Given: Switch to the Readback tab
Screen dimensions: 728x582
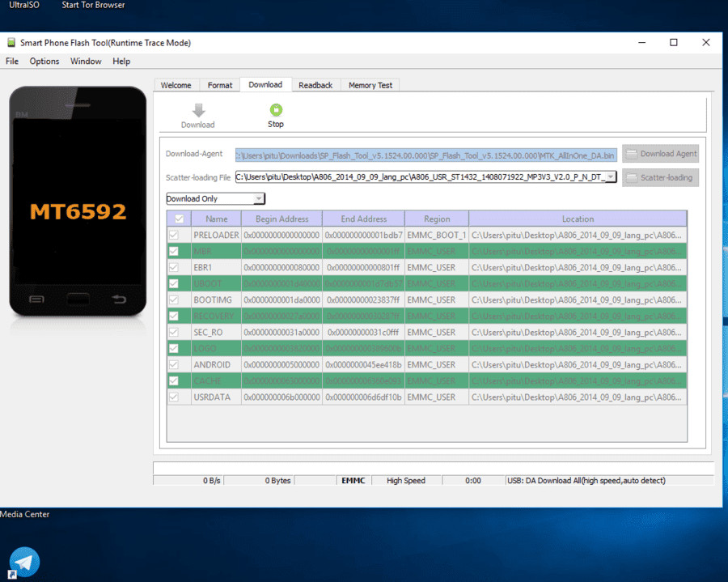Looking at the screenshot, I should coord(315,86).
